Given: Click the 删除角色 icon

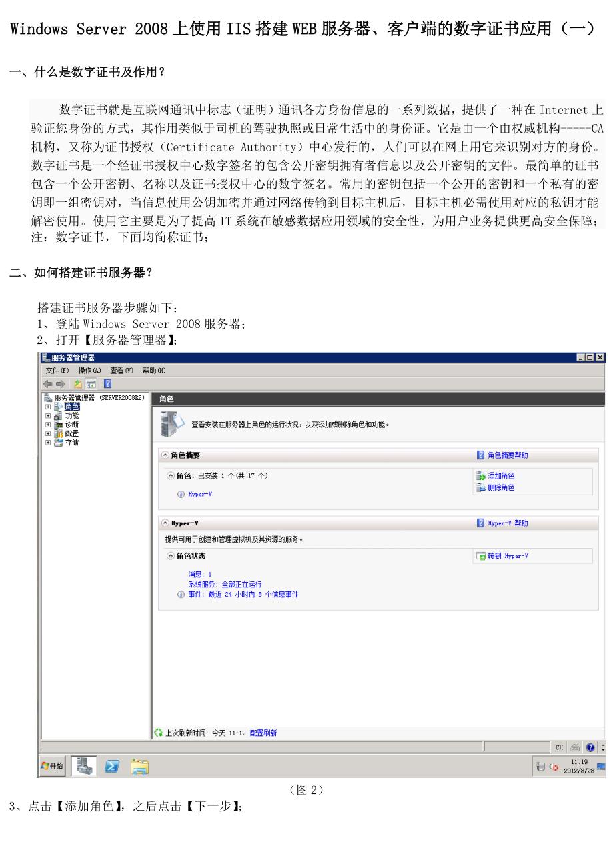Looking at the screenshot, I should [x=481, y=488].
